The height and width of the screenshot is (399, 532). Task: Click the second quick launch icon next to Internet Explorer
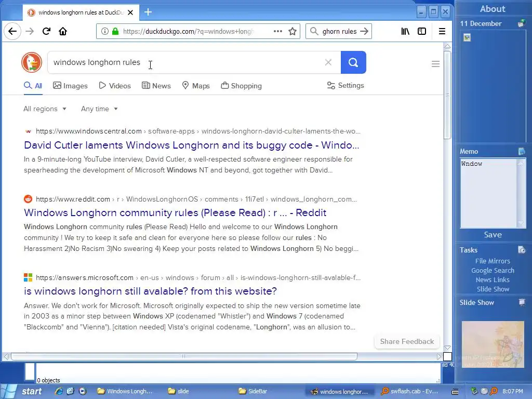71,391
